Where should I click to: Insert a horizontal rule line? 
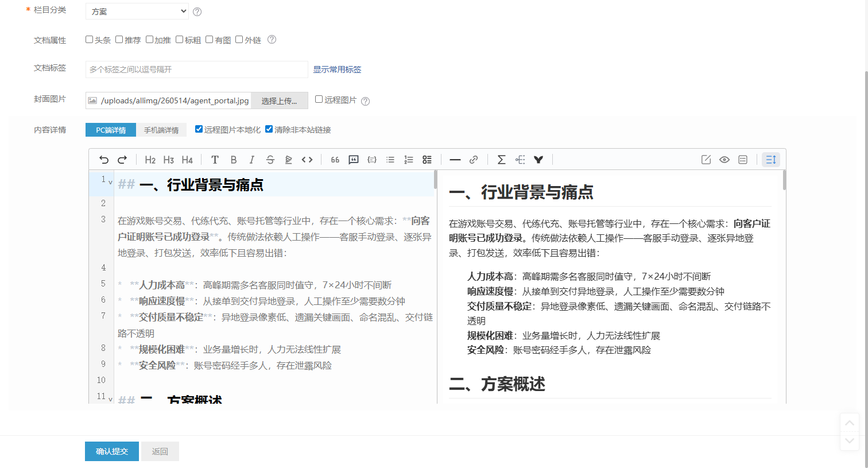pos(455,160)
